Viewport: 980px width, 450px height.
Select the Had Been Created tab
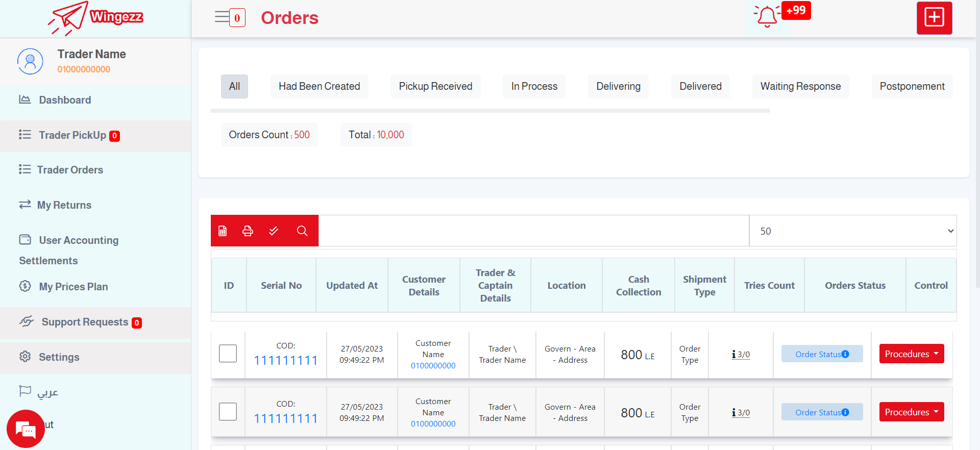[319, 86]
